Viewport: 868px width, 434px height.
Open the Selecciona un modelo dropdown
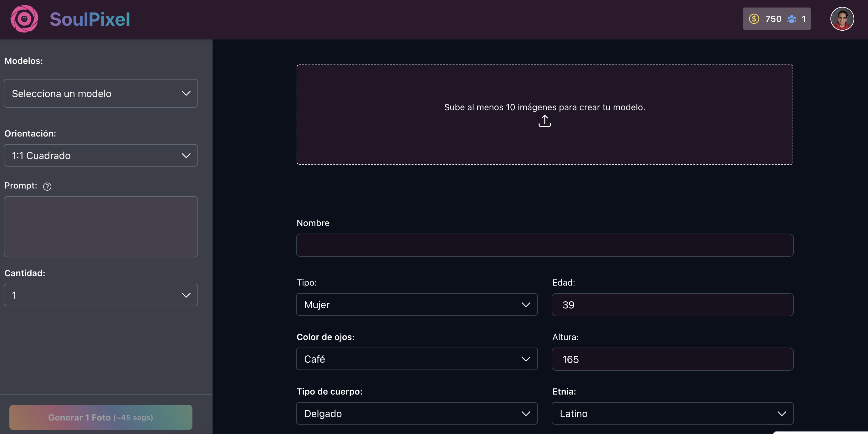coord(101,93)
